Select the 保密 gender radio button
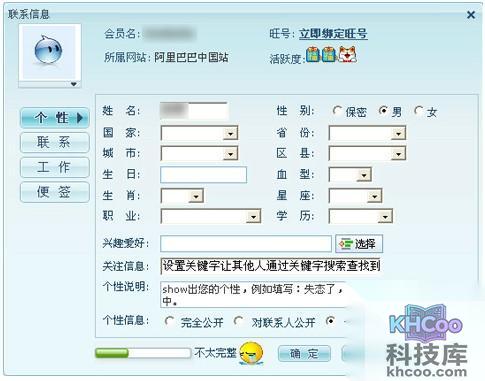Viewport: 485px width, 381px height. pos(337,110)
